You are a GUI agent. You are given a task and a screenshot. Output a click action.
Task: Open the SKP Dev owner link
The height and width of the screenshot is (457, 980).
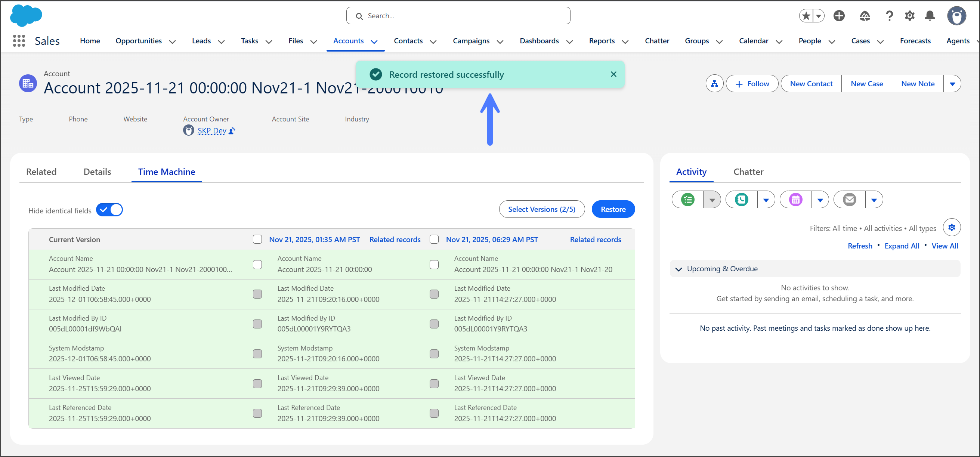211,131
